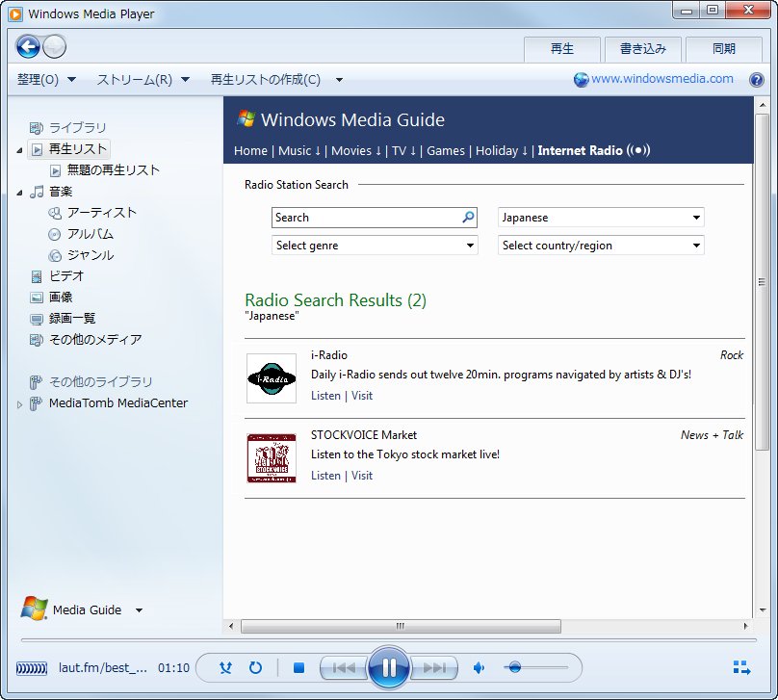Click the greyed forward navigation arrow

point(54,47)
